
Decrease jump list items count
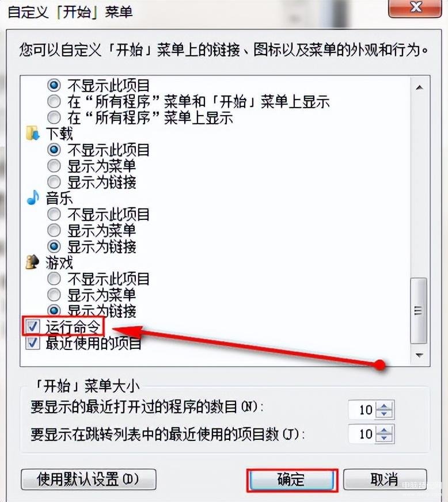coord(384,438)
